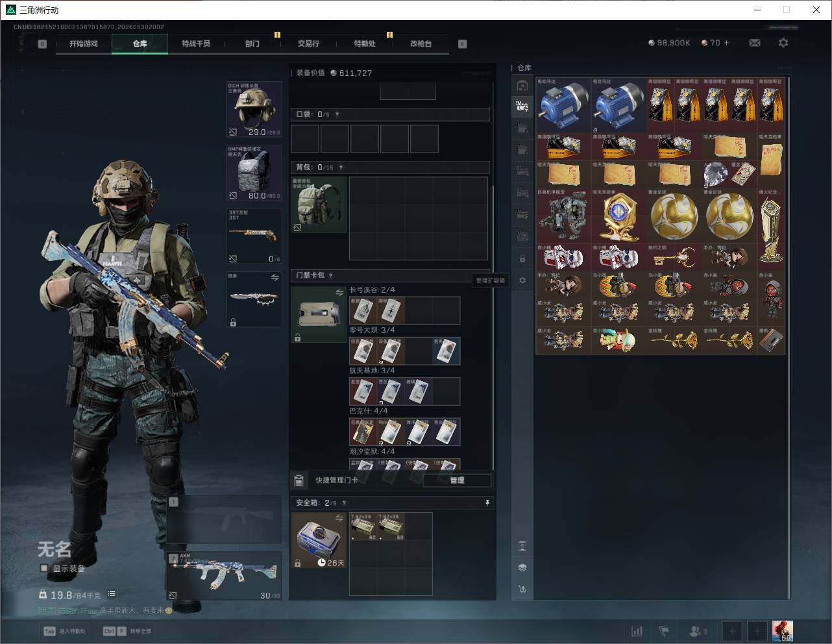
Task: Click the help icon beside 背包
Action: click(341, 167)
